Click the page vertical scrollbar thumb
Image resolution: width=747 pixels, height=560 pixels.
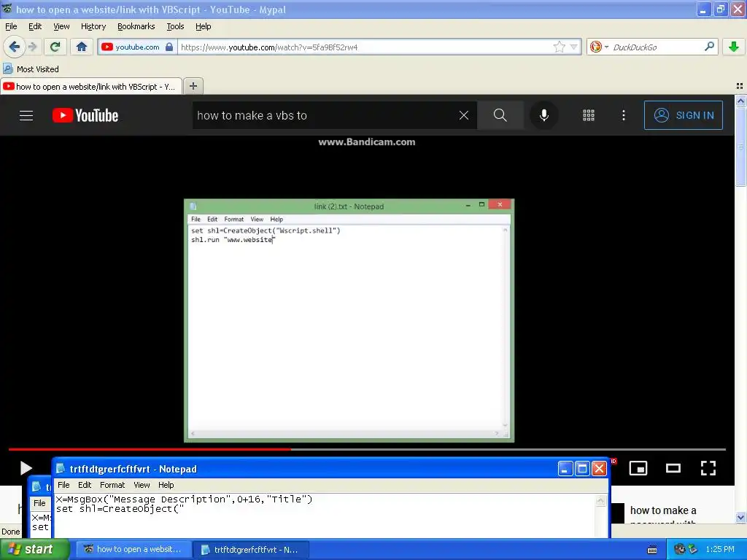[740, 146]
